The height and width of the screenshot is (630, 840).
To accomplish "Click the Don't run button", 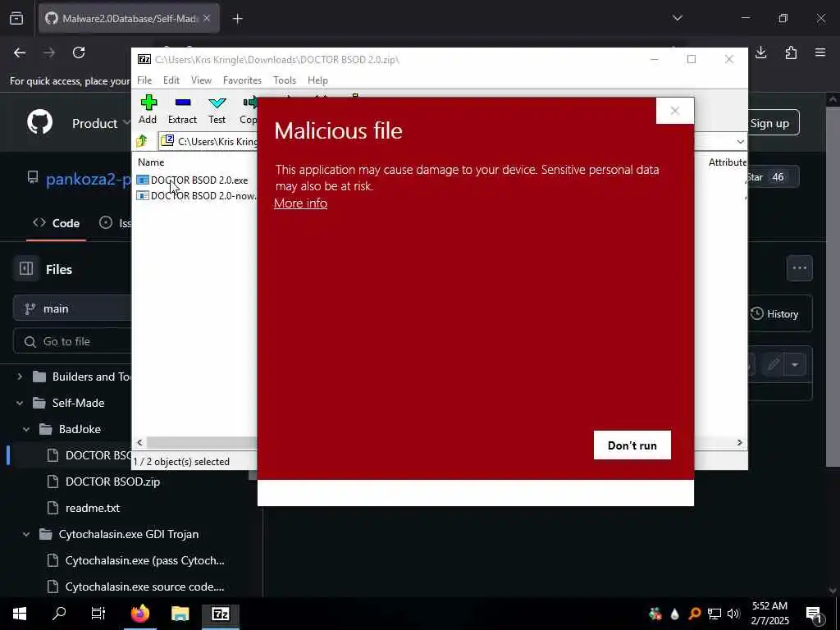I will pos(632,445).
